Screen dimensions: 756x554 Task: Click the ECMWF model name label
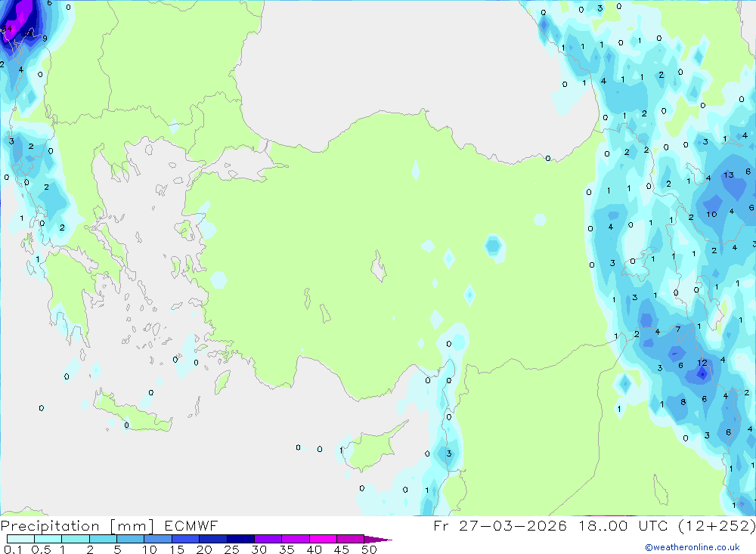(191, 525)
